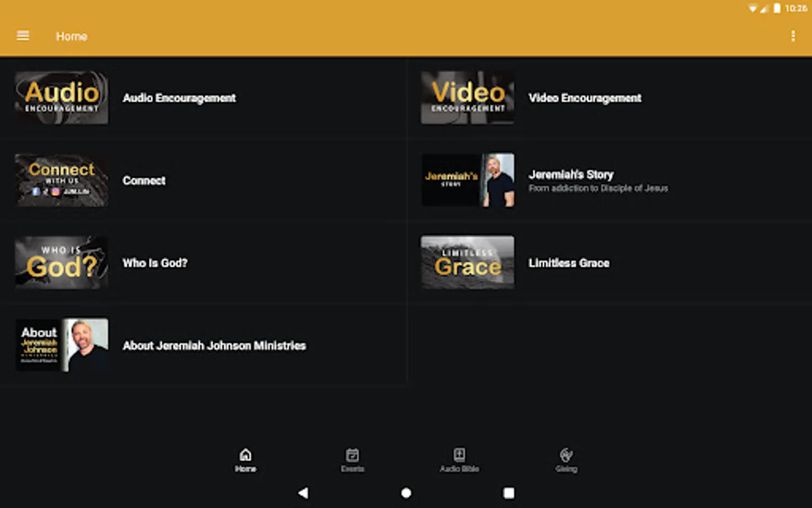Viewport: 812px width, 508px height.
Task: Tap the Android home circle button
Action: pyautogui.click(x=406, y=493)
